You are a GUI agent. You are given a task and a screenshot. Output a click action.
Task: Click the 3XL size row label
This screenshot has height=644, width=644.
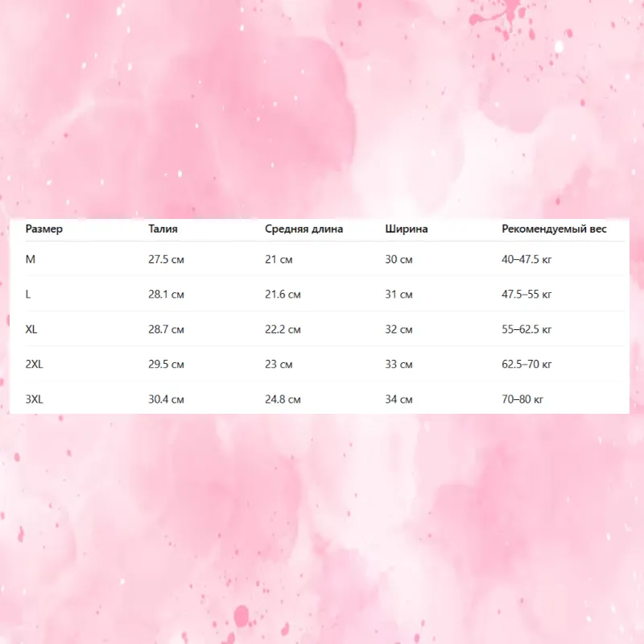coord(35,399)
